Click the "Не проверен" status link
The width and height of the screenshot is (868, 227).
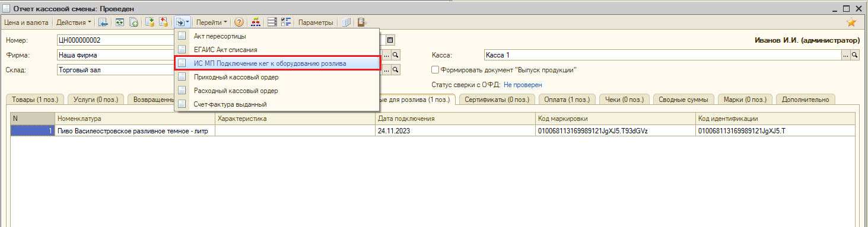(x=523, y=85)
